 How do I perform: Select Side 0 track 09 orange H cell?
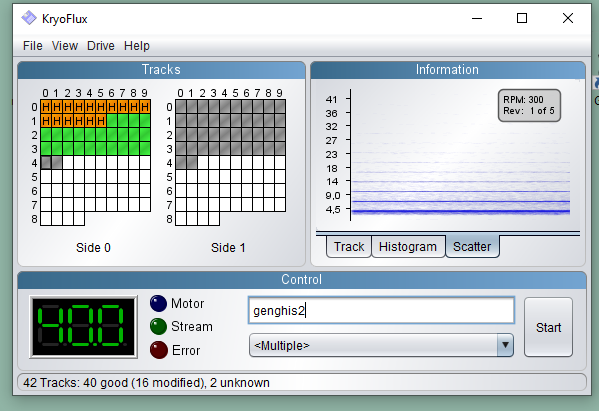coord(145,107)
